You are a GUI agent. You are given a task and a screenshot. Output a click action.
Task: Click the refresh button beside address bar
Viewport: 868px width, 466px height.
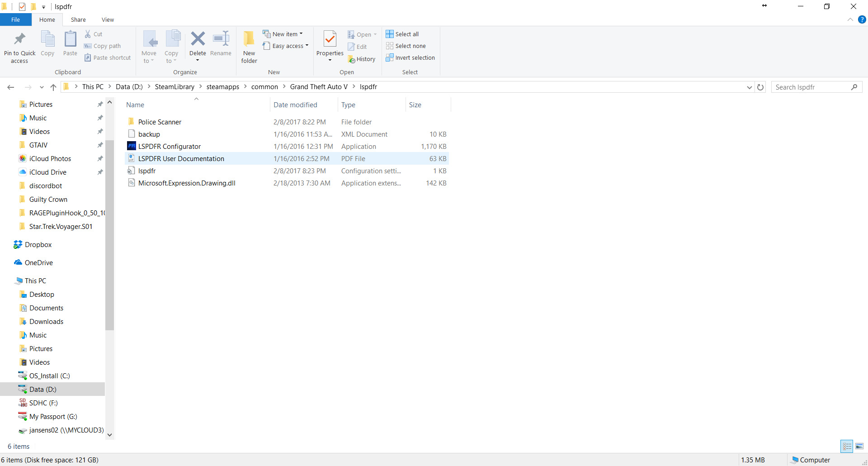(760, 87)
